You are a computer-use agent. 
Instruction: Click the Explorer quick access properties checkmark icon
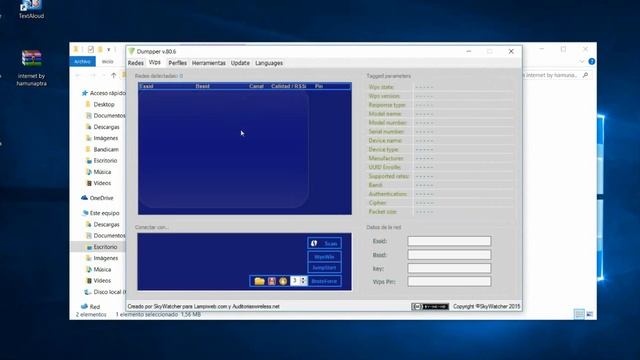(91, 49)
